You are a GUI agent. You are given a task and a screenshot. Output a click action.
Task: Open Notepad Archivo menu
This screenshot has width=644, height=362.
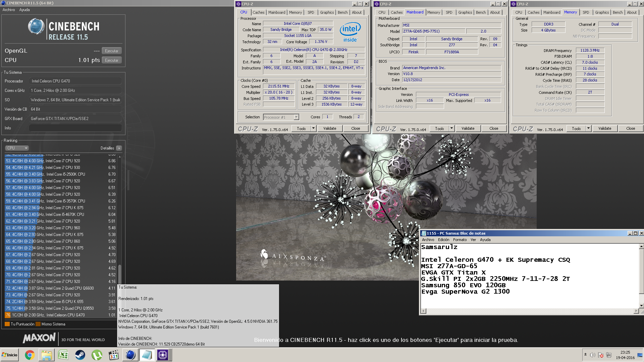tap(428, 240)
